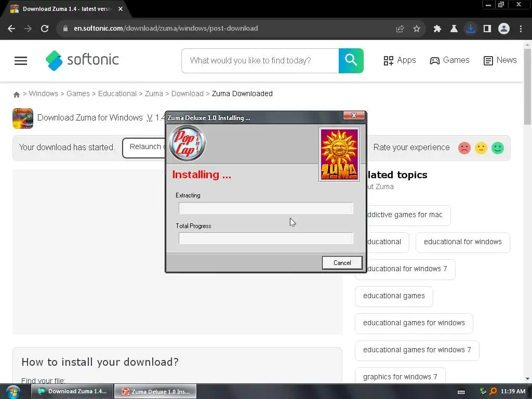Click the Zuma sun artwork
This screenshot has width=532, height=399.
339,155
